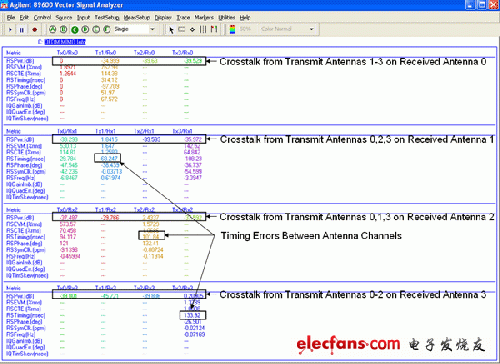This screenshot has width=500, height=364.
Task: Expand the Single trace layout dropdown
Action: (x=152, y=29)
